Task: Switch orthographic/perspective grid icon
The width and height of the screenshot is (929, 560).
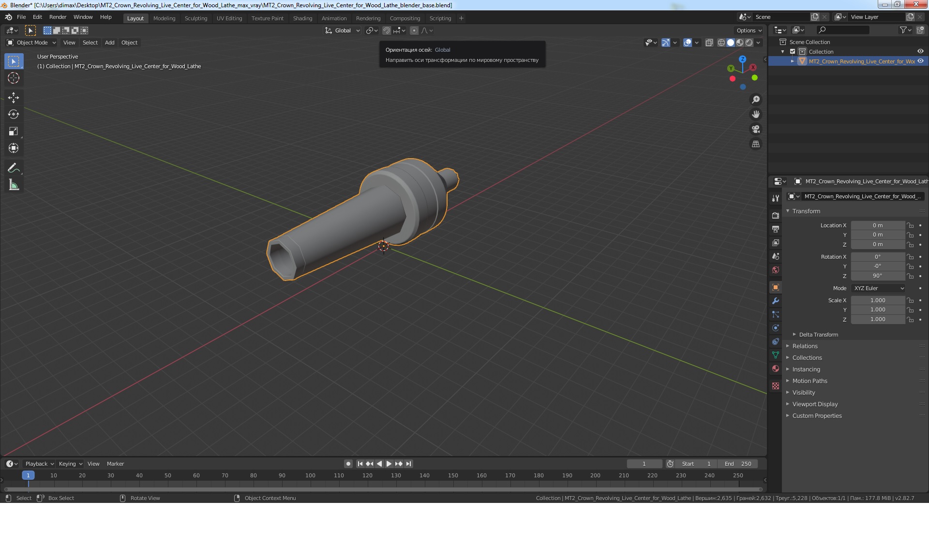Action: pyautogui.click(x=755, y=144)
